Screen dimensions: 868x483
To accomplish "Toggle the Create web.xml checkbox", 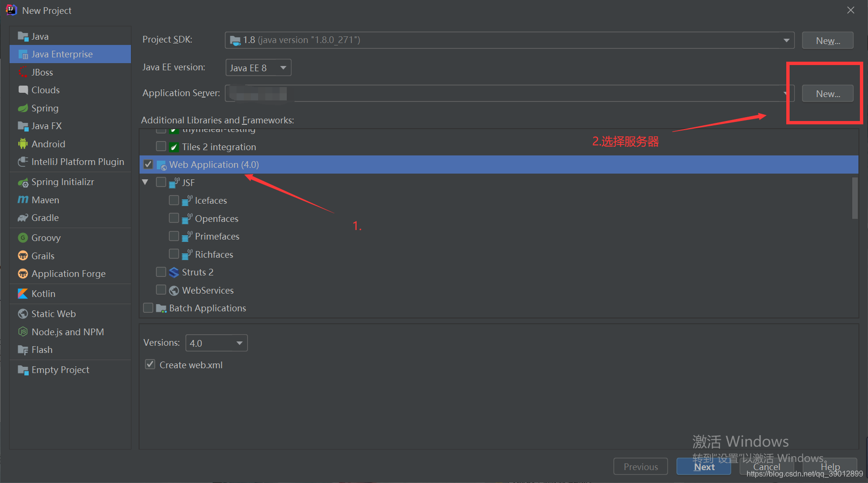I will coord(150,364).
